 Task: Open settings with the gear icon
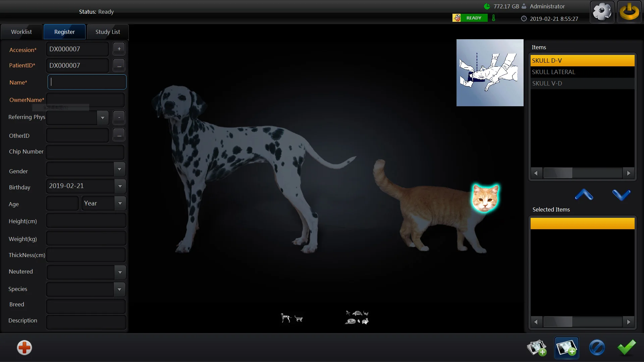click(602, 12)
